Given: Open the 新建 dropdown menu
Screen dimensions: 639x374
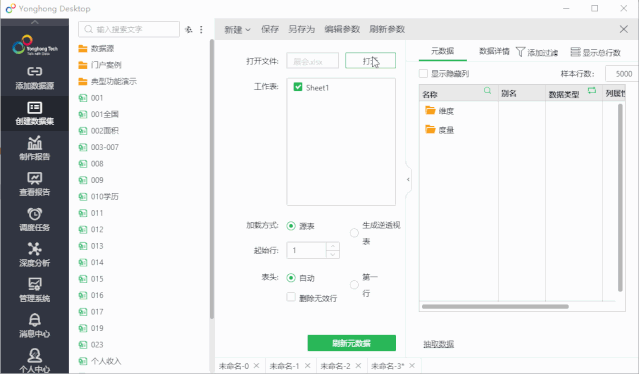Looking at the screenshot, I should point(237,29).
